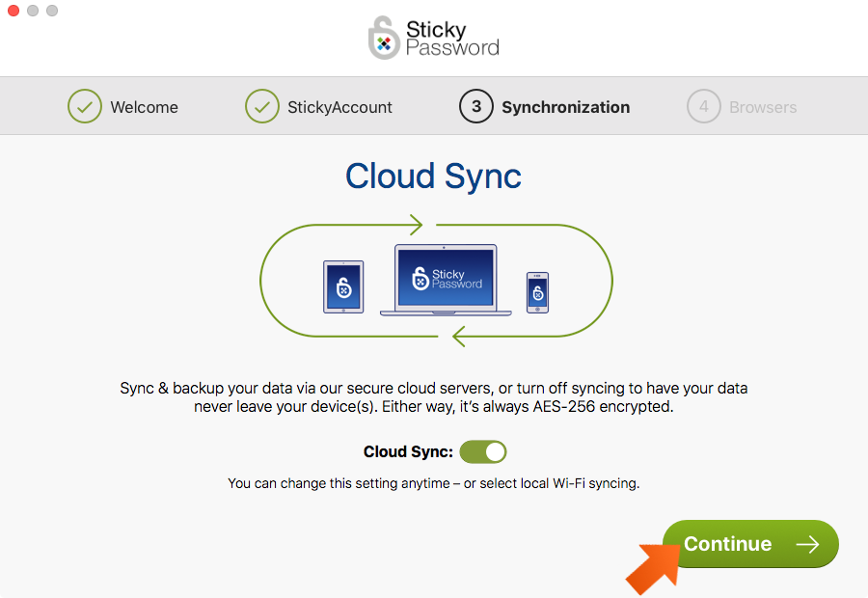Click the step 3 number circle
Image resolution: width=868 pixels, height=598 pixels.
point(476,106)
